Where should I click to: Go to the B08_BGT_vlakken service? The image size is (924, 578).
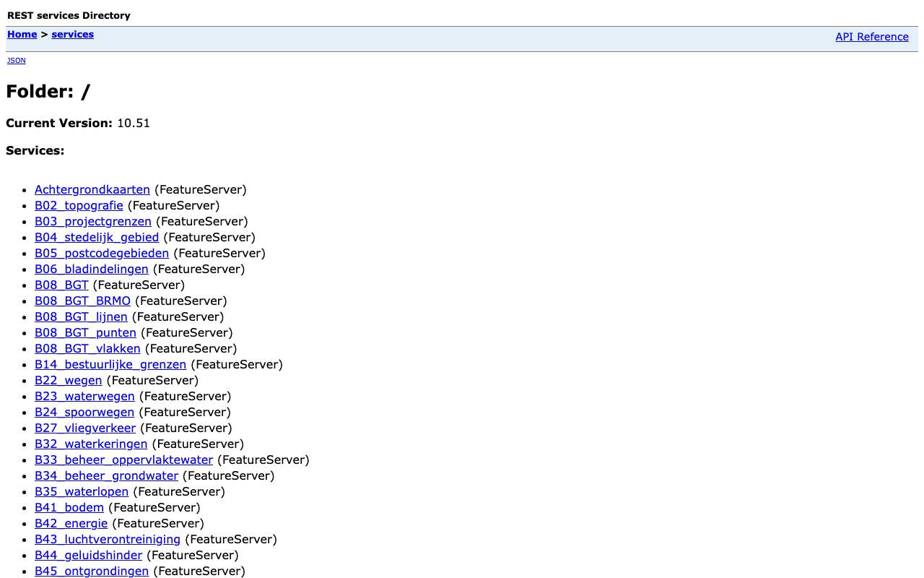tap(87, 348)
